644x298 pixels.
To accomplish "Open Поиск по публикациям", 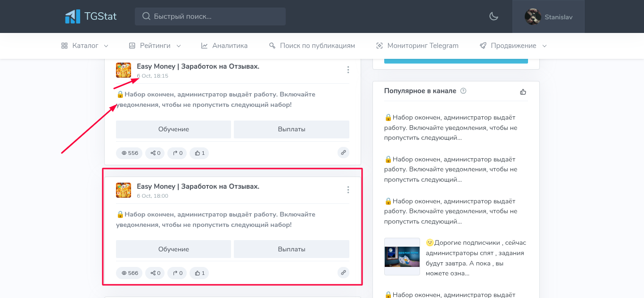I will click(x=312, y=46).
